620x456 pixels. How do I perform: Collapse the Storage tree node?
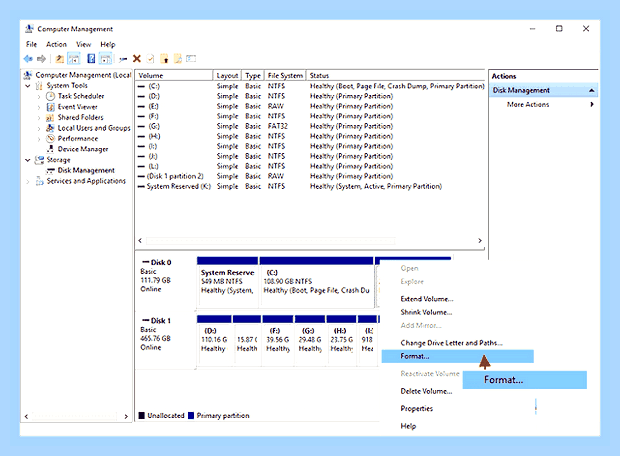coord(28,160)
